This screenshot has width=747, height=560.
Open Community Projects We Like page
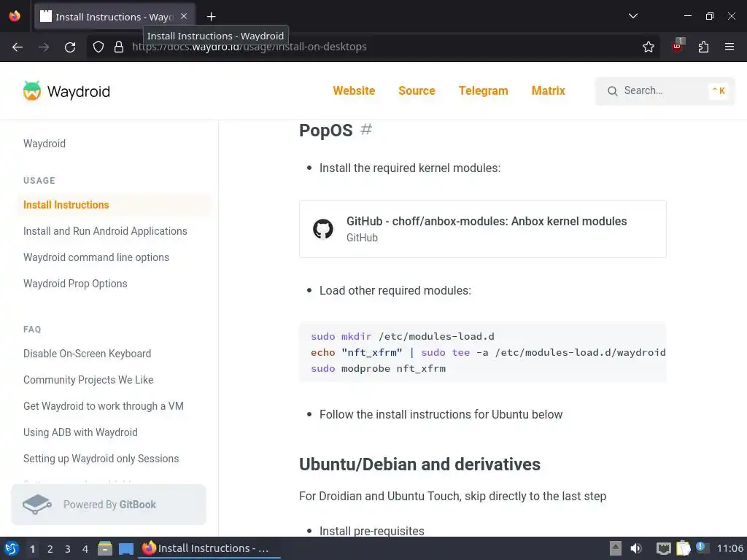[88, 379]
